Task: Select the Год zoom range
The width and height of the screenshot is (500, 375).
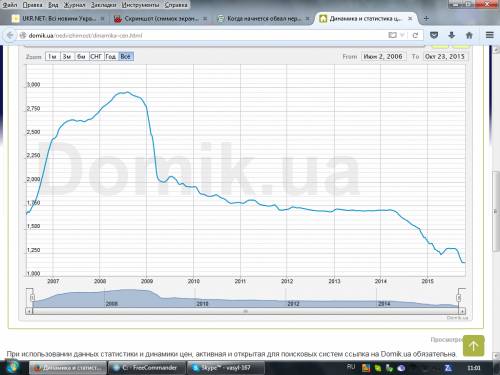Action: [x=111, y=57]
